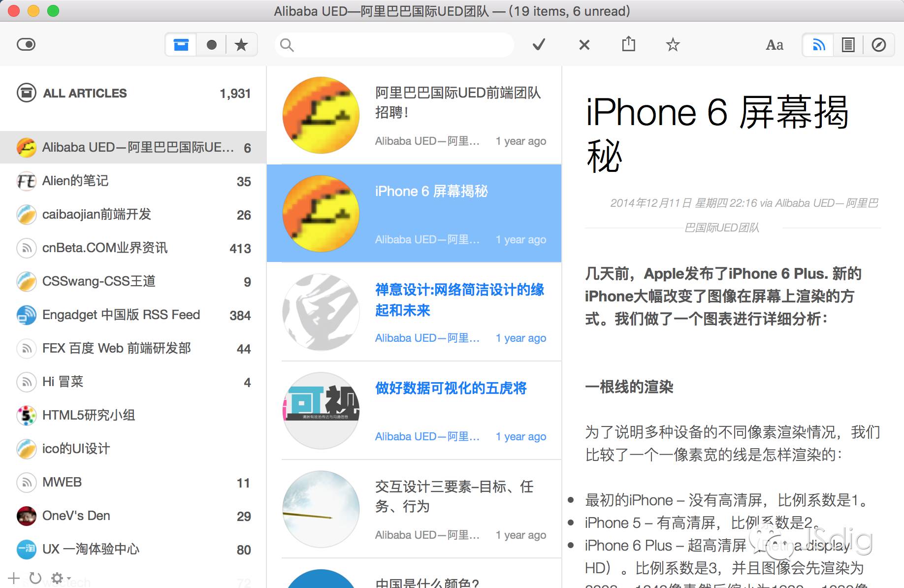The height and width of the screenshot is (588, 904).
Task: Open the share menu icon
Action: 628,44
